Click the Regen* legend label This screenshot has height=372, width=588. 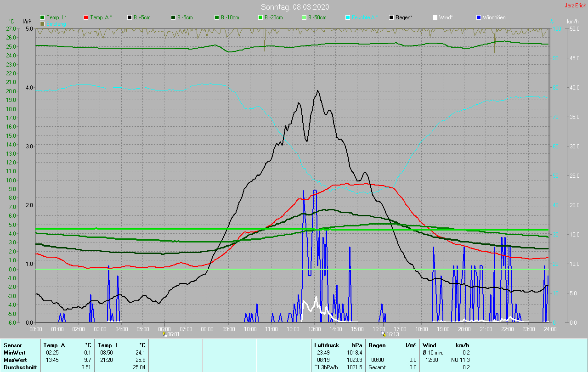click(404, 17)
